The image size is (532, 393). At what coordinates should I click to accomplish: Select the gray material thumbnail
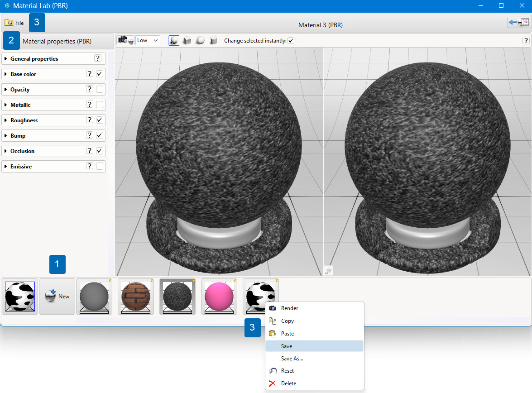pos(94,296)
